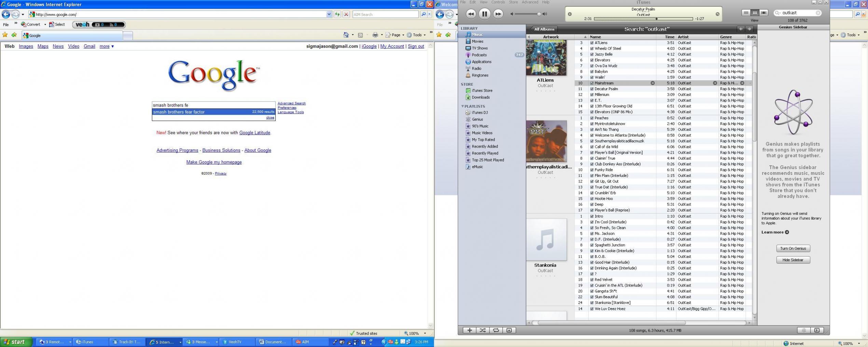The width and height of the screenshot is (868, 347).
Task: Refresh the Google page in Internet Explorer
Action: (337, 14)
